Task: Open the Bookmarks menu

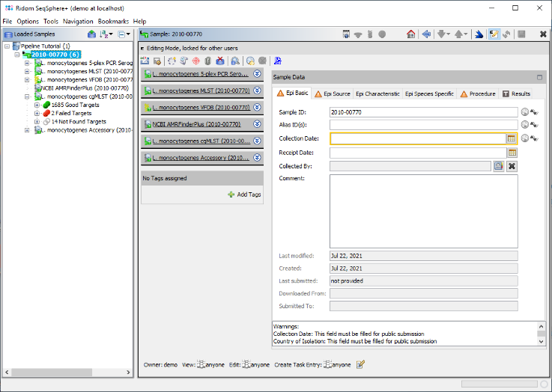Action: (112, 22)
